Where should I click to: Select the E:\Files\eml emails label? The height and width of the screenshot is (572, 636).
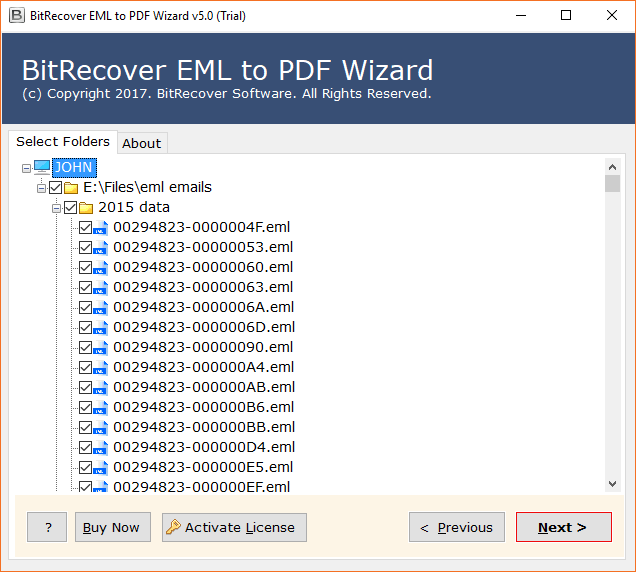147,187
